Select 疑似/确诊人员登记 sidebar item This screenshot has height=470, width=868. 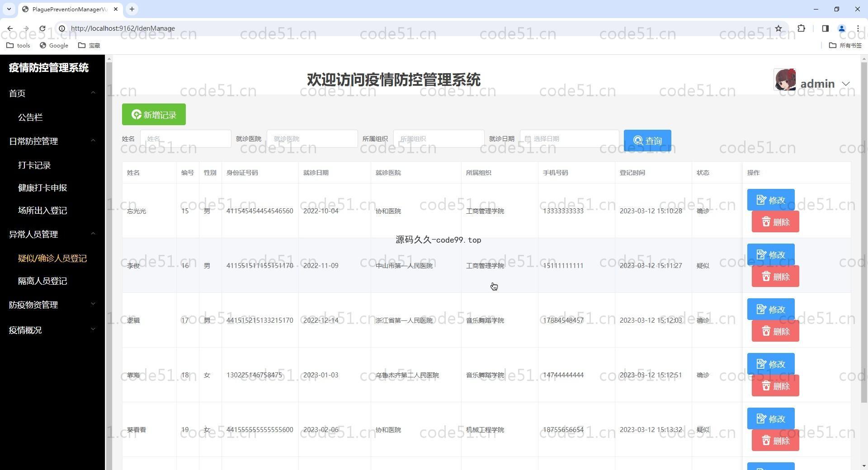coord(52,258)
